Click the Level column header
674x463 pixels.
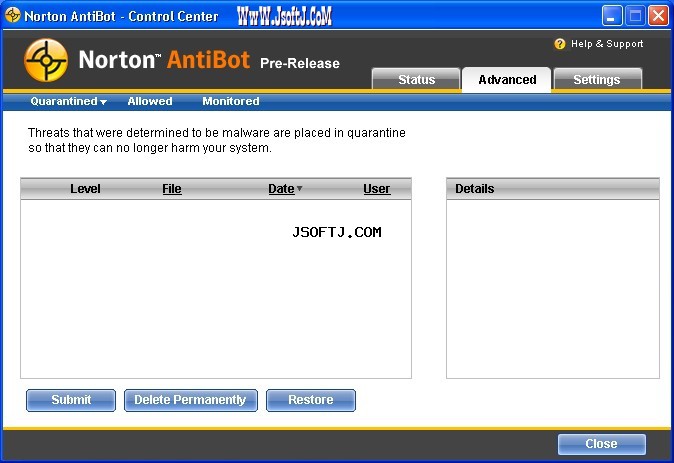[85, 189]
